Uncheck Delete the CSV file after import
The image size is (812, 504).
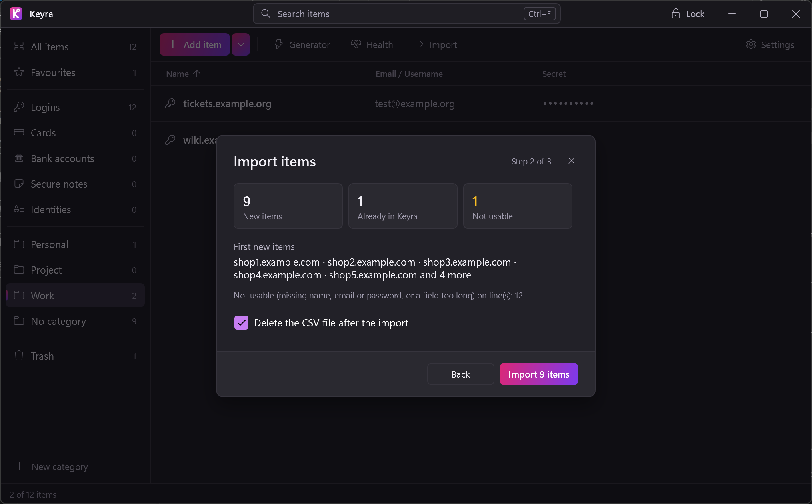[x=241, y=323]
